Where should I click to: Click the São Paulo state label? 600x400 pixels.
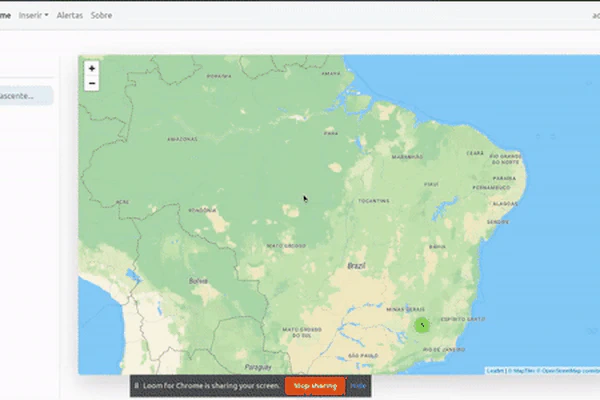tap(363, 356)
